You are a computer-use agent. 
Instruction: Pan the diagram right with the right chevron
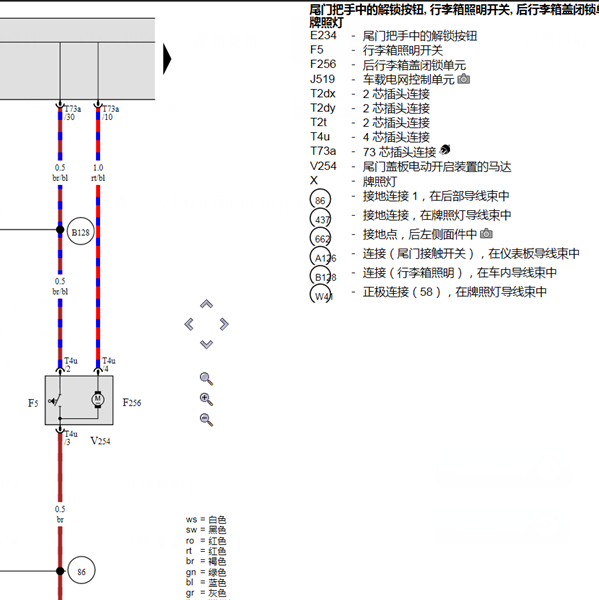(224, 324)
